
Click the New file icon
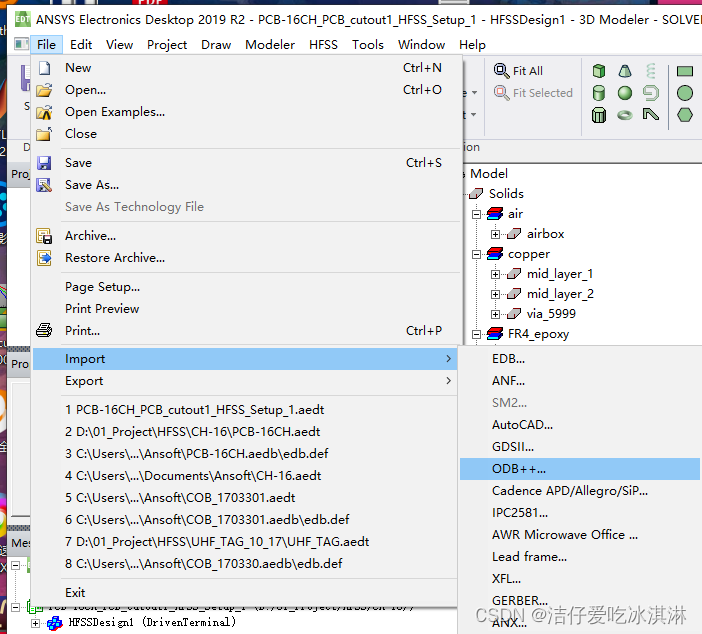44,68
